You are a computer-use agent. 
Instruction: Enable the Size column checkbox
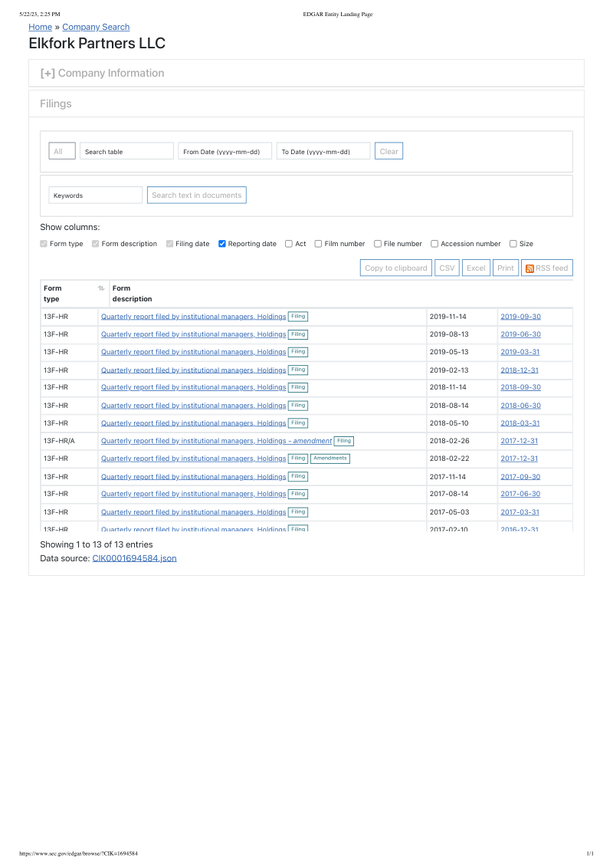pyautogui.click(x=513, y=244)
